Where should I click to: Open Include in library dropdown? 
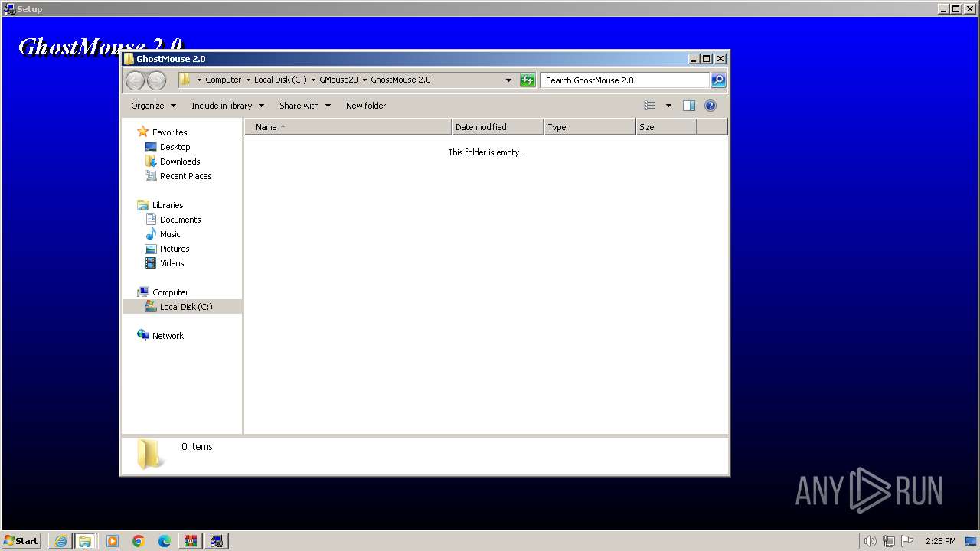click(227, 106)
